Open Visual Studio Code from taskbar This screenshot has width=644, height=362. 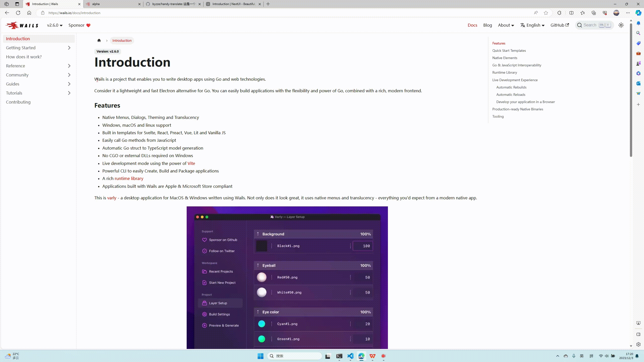tap(350, 356)
